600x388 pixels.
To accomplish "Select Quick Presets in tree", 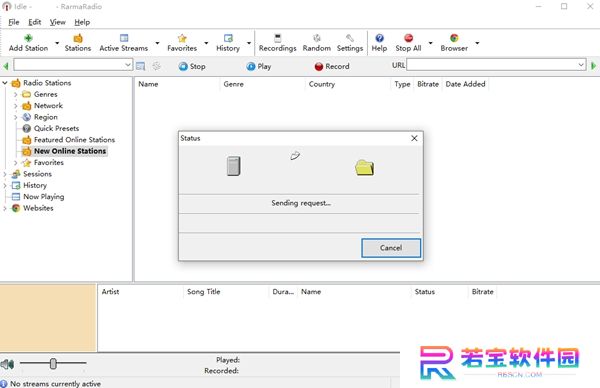I will click(56, 129).
